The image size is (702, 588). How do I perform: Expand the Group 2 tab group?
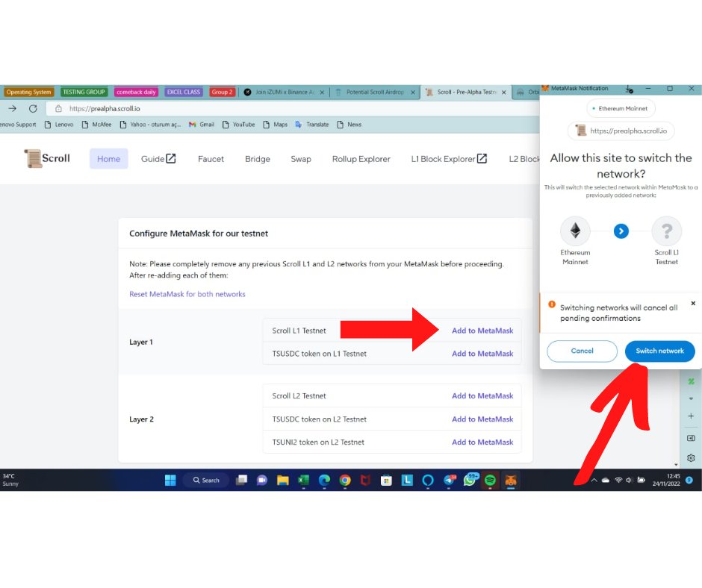pyautogui.click(x=222, y=92)
